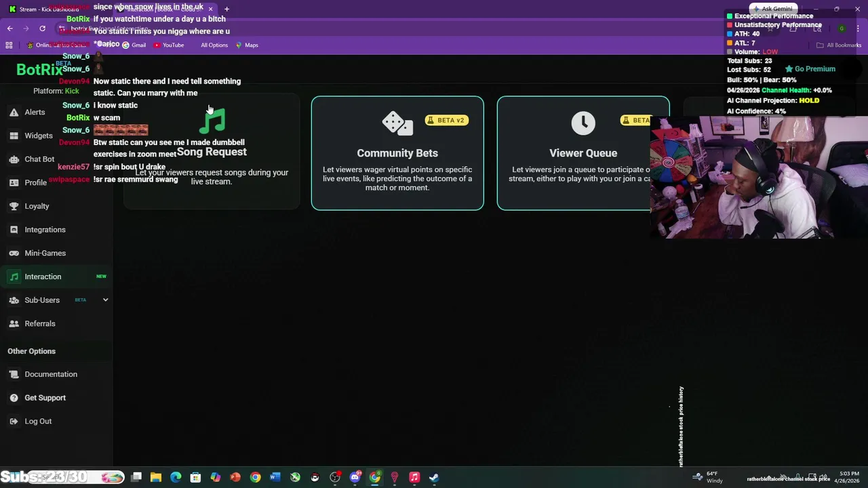Open the Documentation page icon
This screenshot has height=488, width=868.
pos(14,374)
